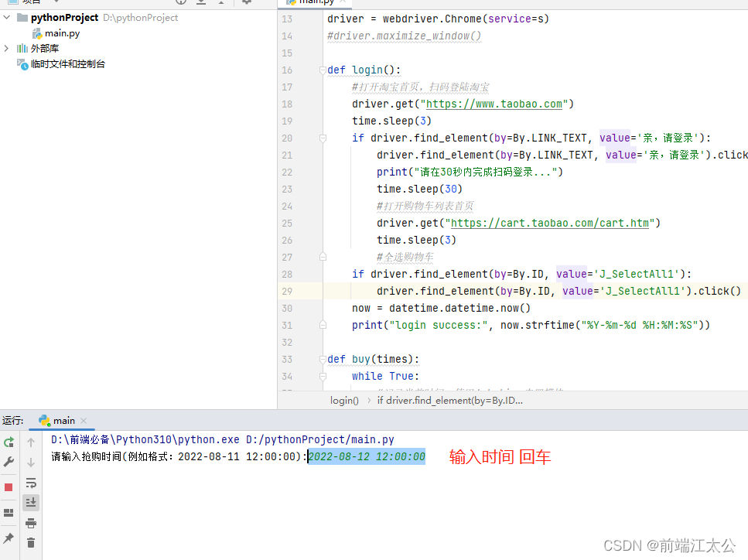Click the console input with 2022-08-12 12:00:00
The width and height of the screenshot is (748, 560).
pyautogui.click(x=367, y=457)
